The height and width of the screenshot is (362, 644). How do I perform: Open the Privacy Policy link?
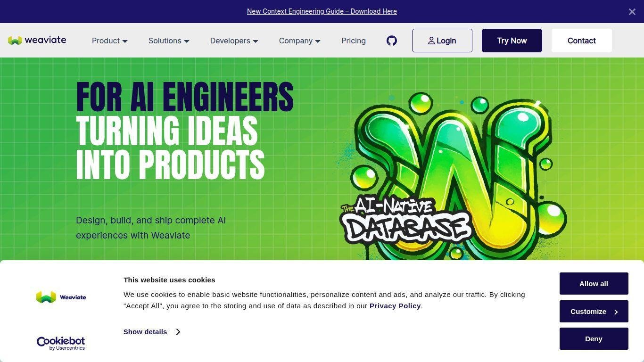(x=395, y=306)
